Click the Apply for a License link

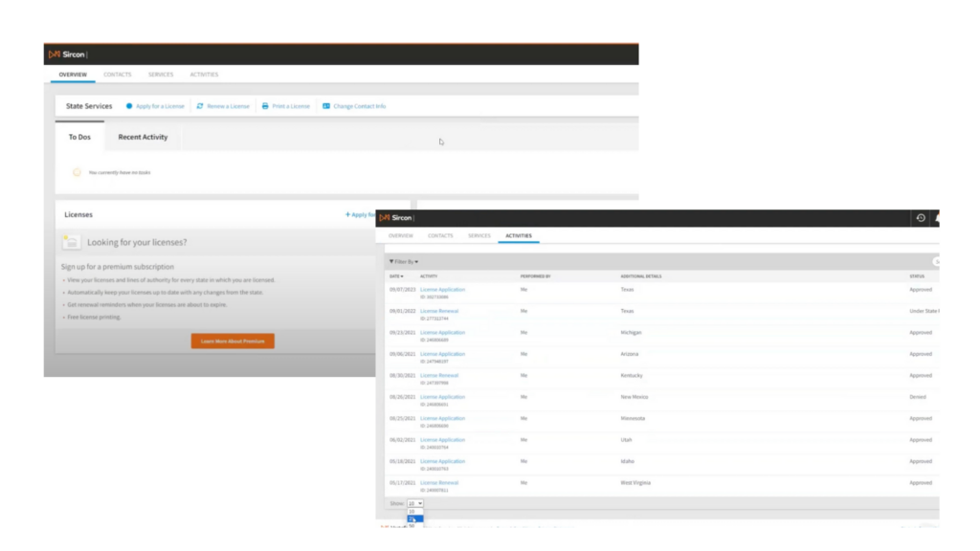pyautogui.click(x=160, y=106)
